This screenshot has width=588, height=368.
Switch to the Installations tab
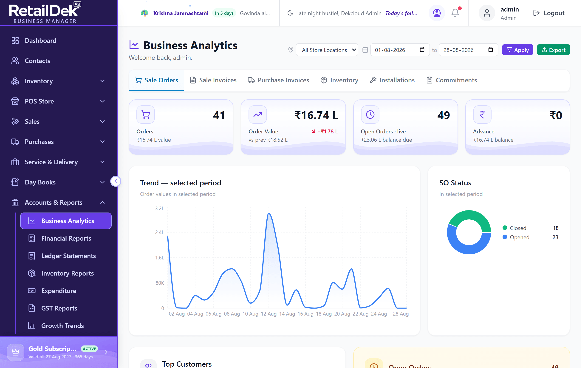point(392,80)
